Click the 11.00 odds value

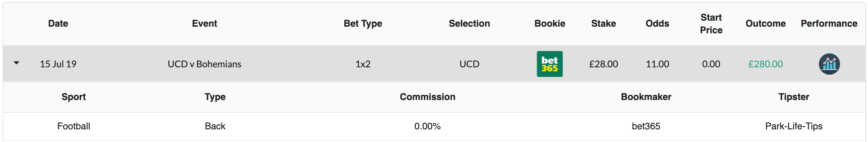click(657, 64)
